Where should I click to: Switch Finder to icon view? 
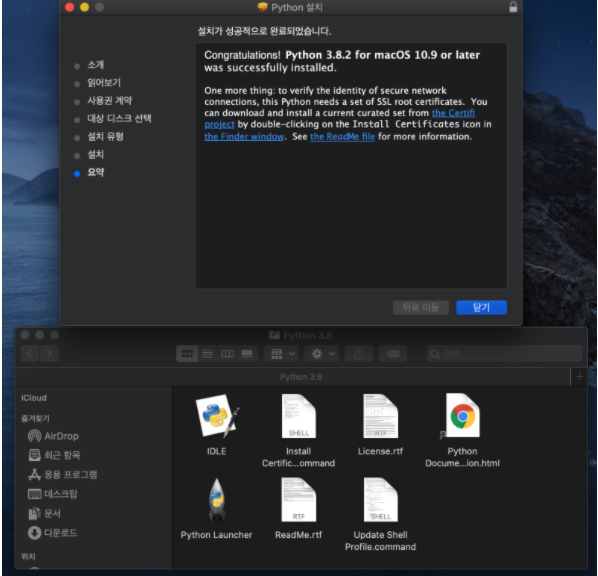point(187,354)
